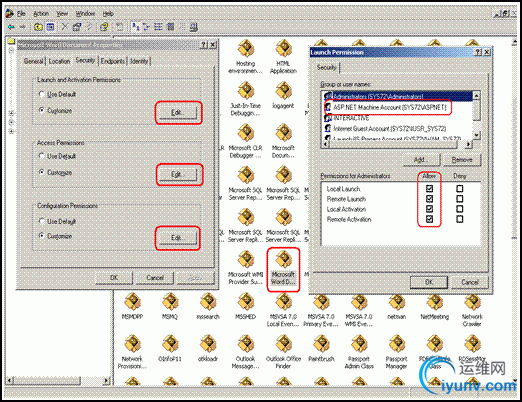Select the MSMDPP component icon
The width and height of the screenshot is (522, 402).
pos(132,302)
